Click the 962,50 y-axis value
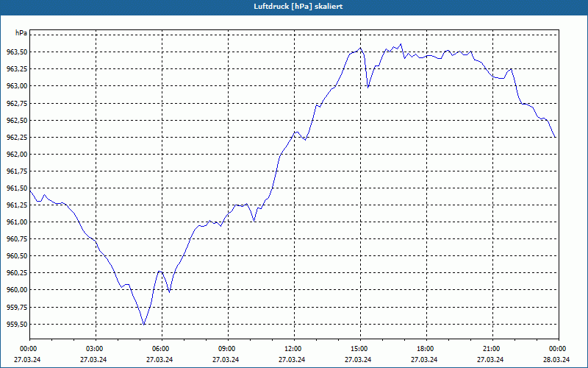Viewport: 588px width, 368px height. click(x=17, y=120)
